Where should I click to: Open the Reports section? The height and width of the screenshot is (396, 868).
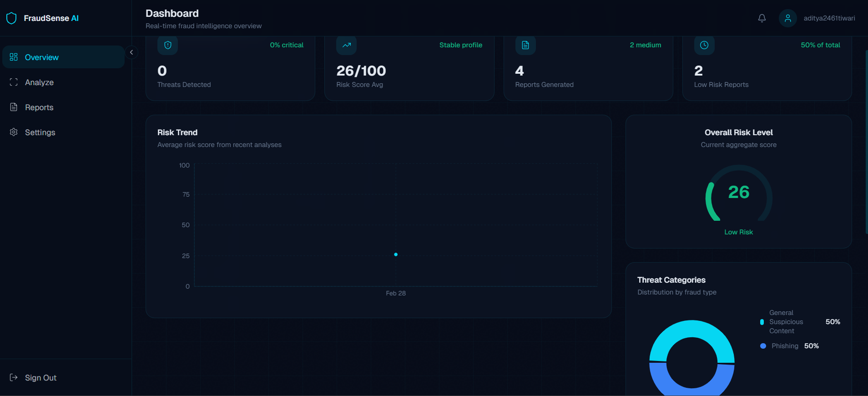click(x=64, y=107)
